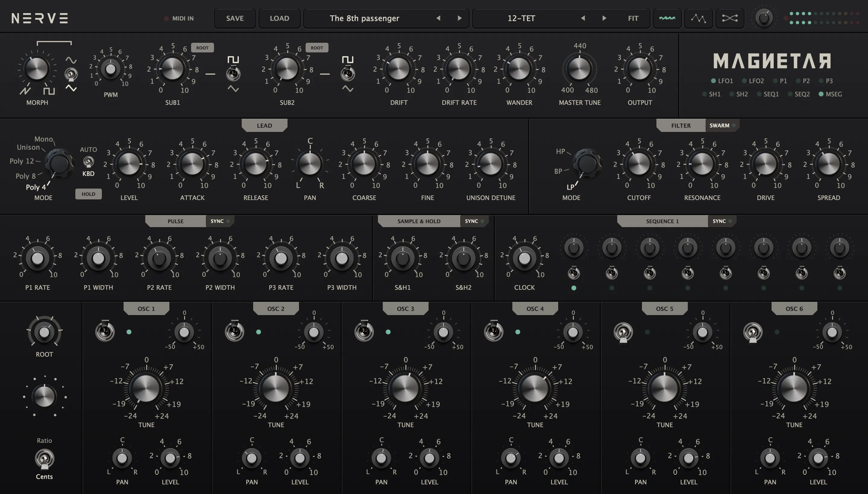Image resolution: width=868 pixels, height=494 pixels.
Task: Click the SUB1 square wave icon
Action: pyautogui.click(x=233, y=60)
